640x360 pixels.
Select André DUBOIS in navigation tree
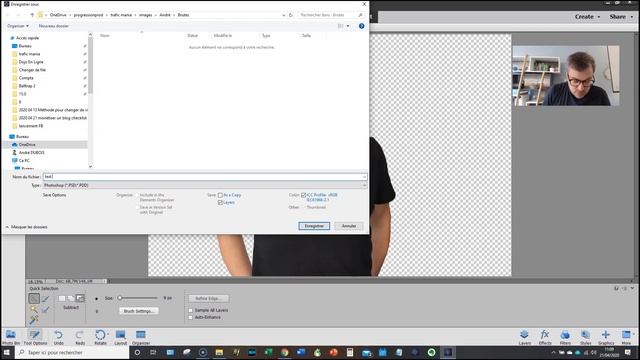[x=31, y=153]
